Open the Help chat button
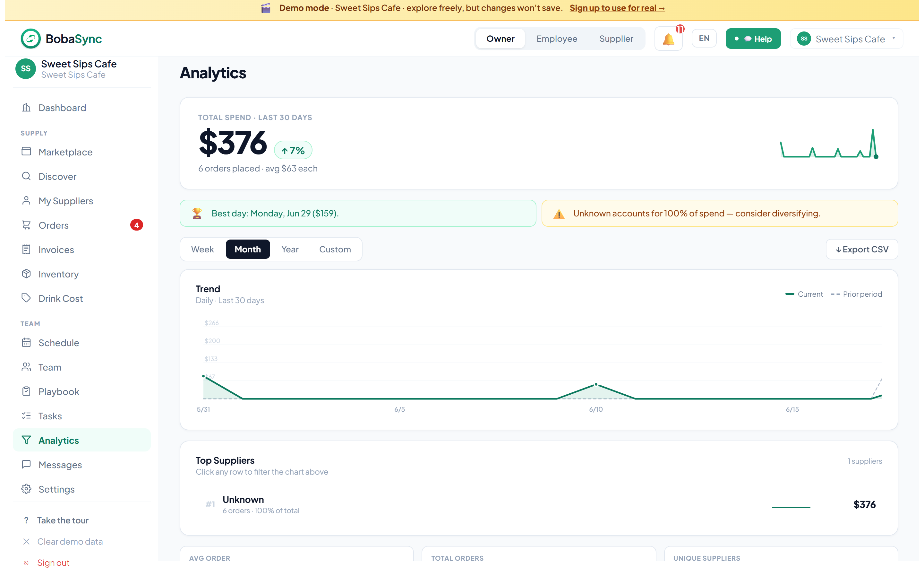924x578 pixels. pyautogui.click(x=753, y=39)
